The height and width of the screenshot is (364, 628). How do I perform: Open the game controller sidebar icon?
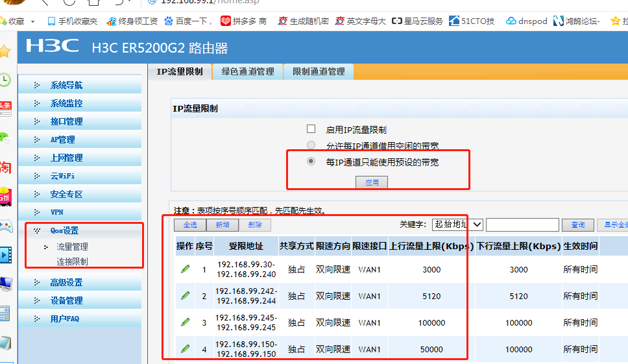[6, 226]
